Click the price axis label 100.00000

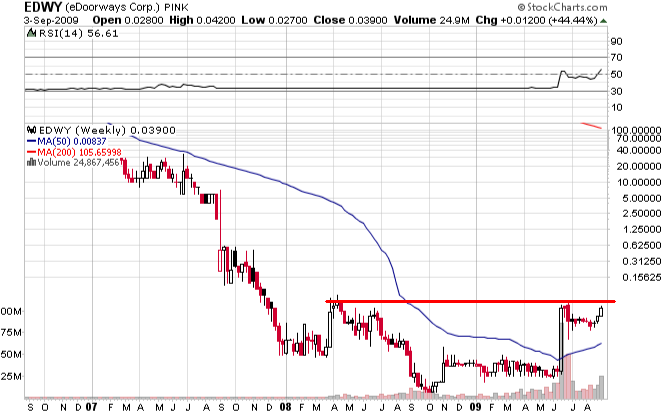[x=636, y=130]
